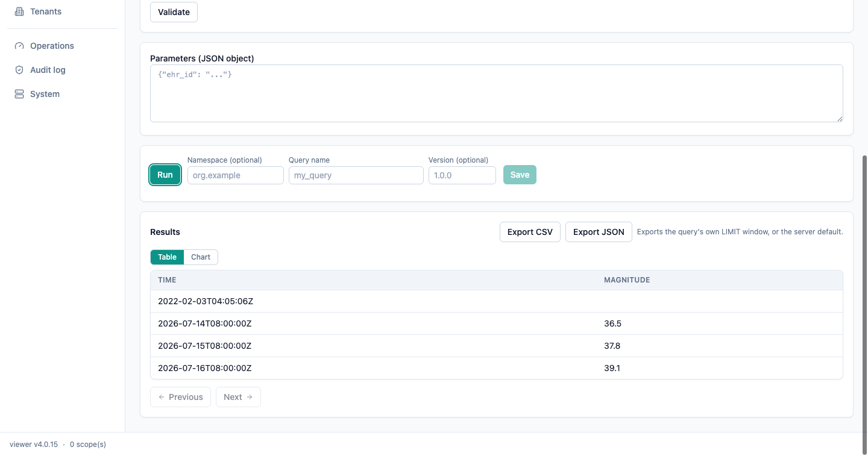Go to the Previous results page
This screenshot has height=456, width=868.
180,397
